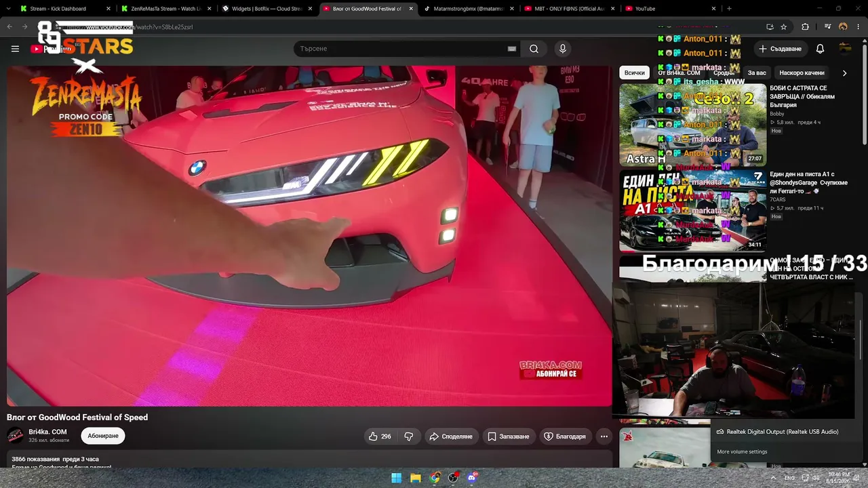
Task: Open the browser extensions puzzle icon
Action: coord(805,27)
